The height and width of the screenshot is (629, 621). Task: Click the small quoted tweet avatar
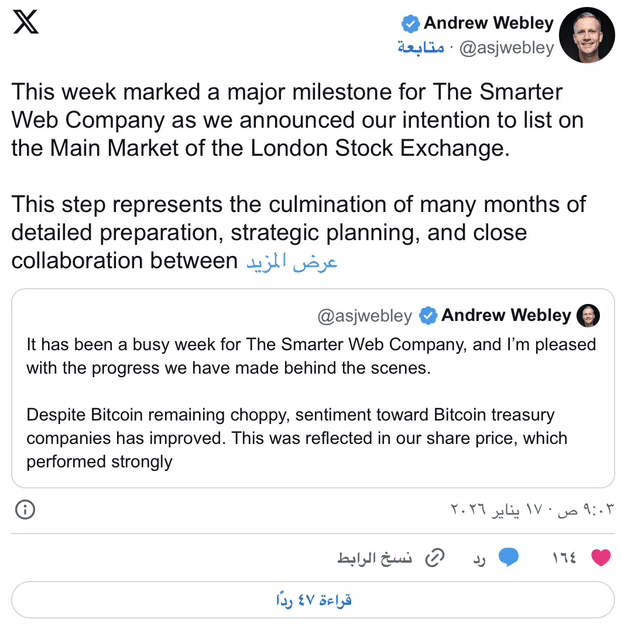point(588,315)
